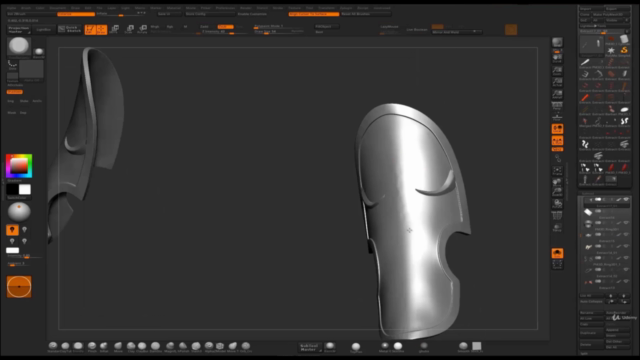Select the PolyMesh3D star tool
Image resolution: width=640 pixels, height=360 pixels.
coord(611,50)
